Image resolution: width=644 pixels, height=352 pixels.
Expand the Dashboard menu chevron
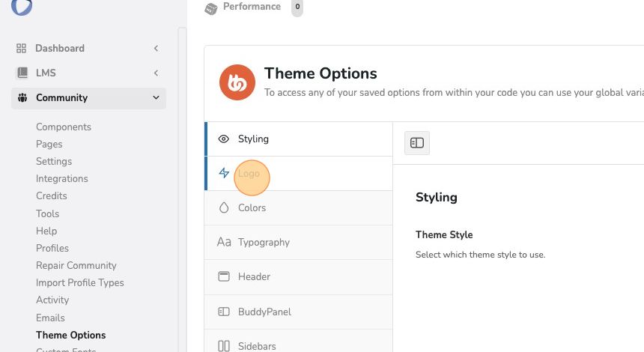pos(156,49)
